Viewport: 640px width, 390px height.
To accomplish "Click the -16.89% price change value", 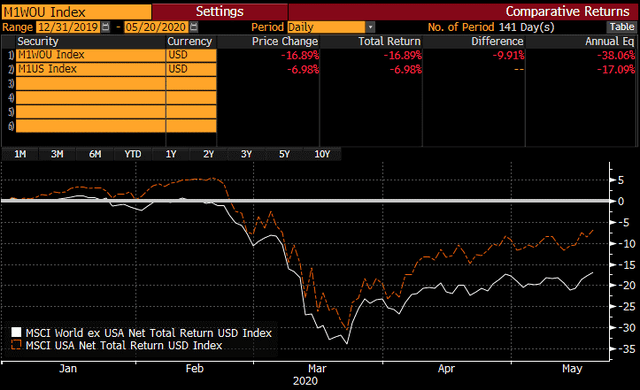I will pyautogui.click(x=300, y=55).
